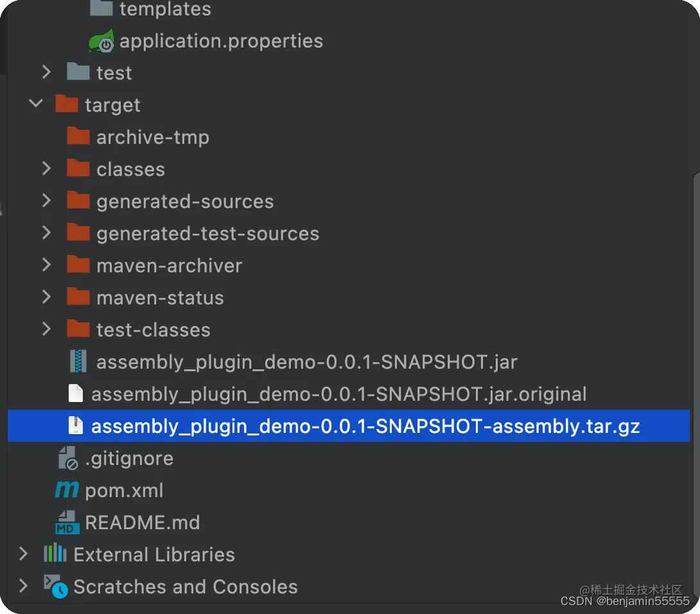The image size is (700, 614).
Task: Click the archive-tmp folder icon
Action: pyautogui.click(x=78, y=136)
